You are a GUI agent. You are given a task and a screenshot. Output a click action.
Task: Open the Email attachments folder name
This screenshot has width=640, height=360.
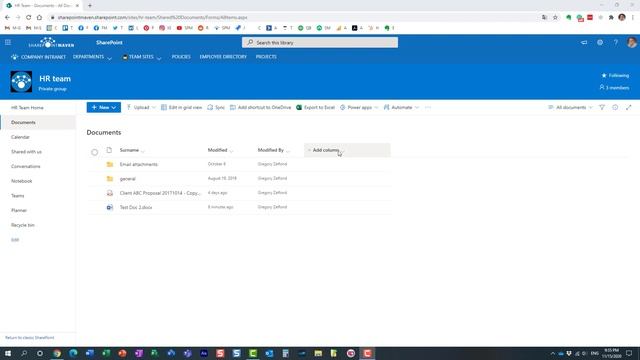(138, 164)
